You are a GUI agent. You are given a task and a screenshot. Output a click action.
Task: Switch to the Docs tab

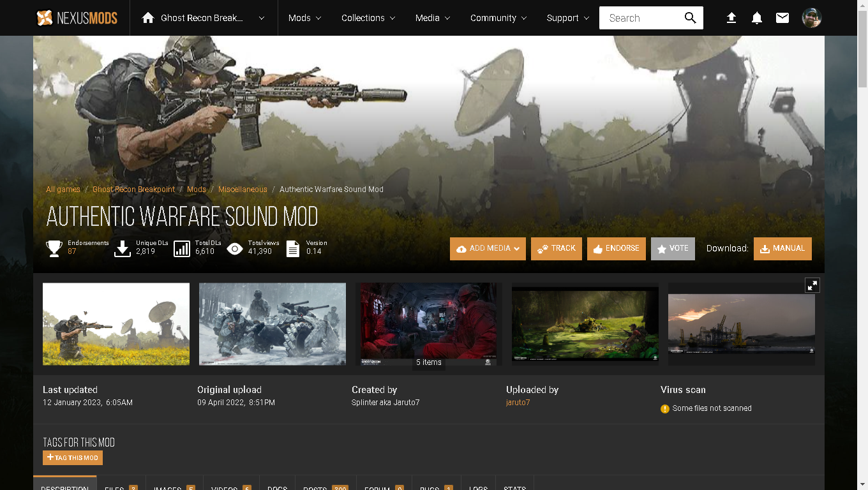pos(277,483)
